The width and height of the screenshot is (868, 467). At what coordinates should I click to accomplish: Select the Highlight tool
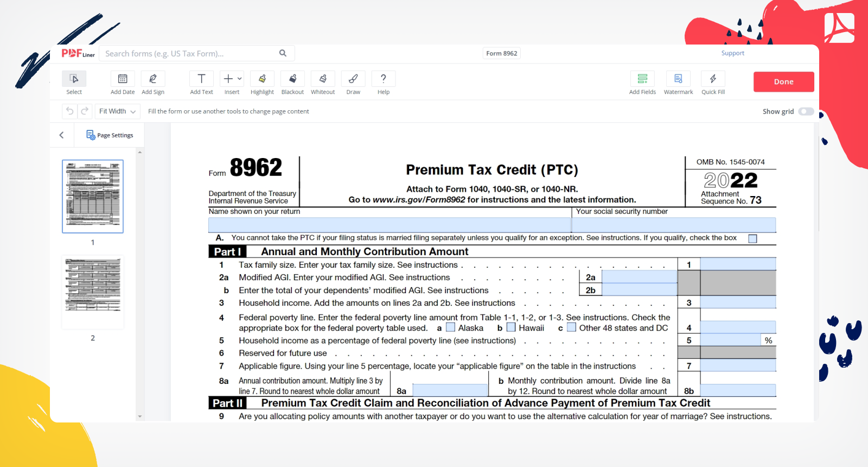[x=262, y=79]
